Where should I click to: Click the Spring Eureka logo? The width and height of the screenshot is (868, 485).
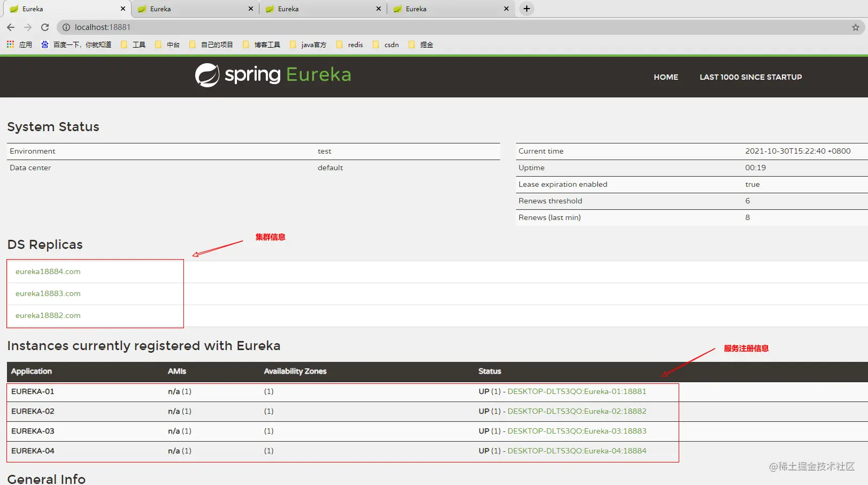click(x=273, y=75)
